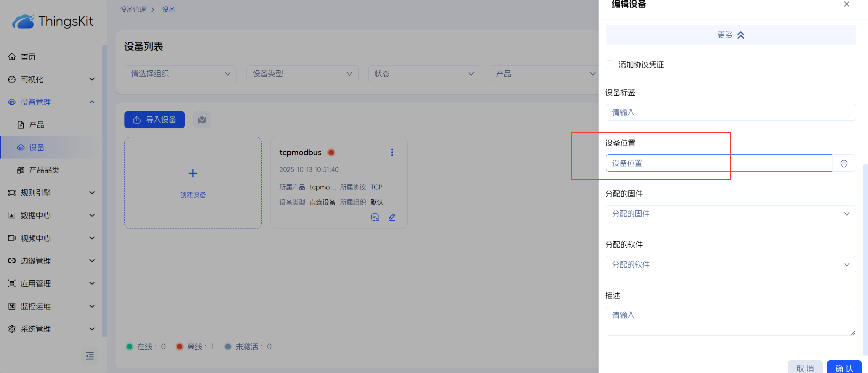Click the ThingsKit cloud logo
This screenshot has width=868, height=373.
pyautogui.click(x=23, y=22)
